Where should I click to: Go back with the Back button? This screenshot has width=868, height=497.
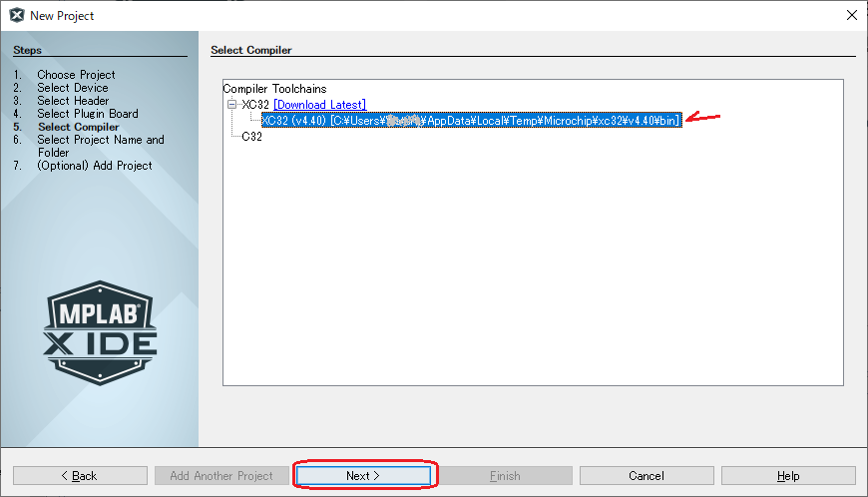point(80,475)
